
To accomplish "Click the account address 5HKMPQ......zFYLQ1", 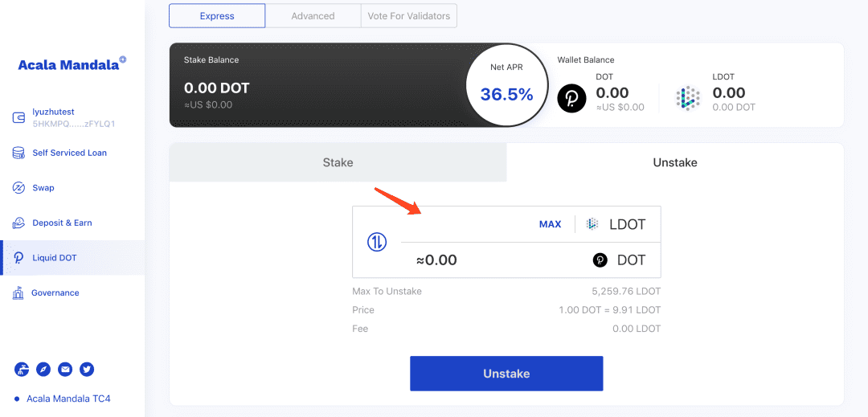I will (74, 123).
